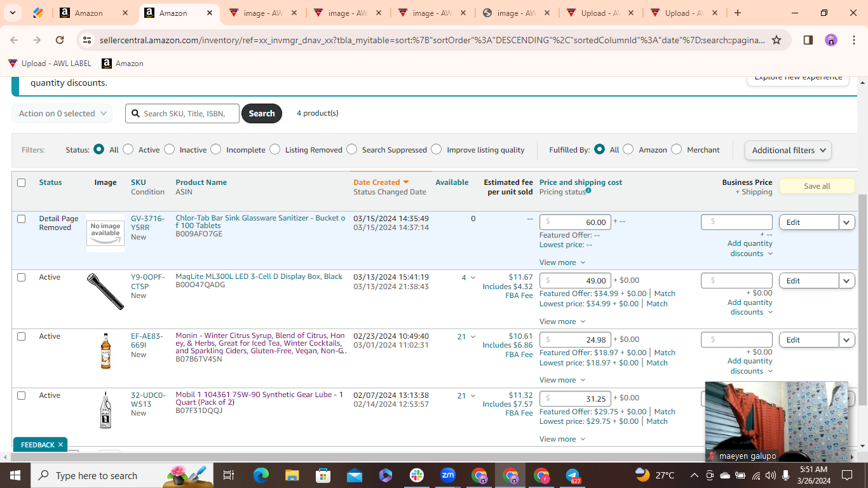
Task: Open the Upload - AWL LABEL bookmark
Action: 50,64
